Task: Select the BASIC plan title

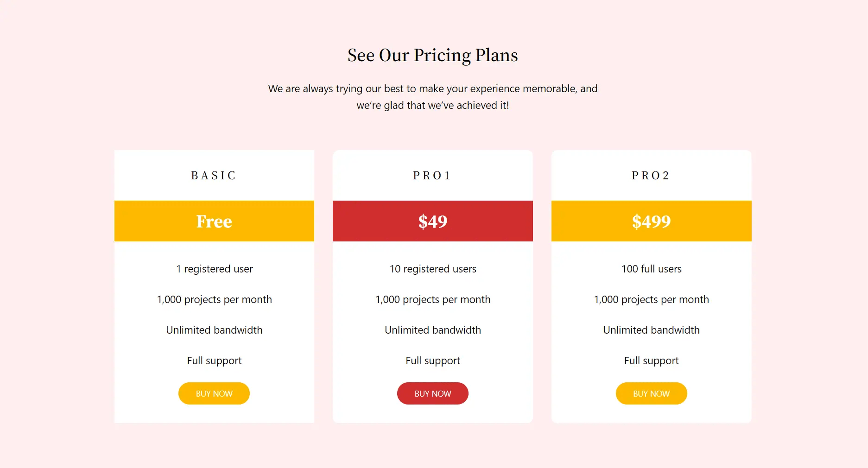Action: 214,176
